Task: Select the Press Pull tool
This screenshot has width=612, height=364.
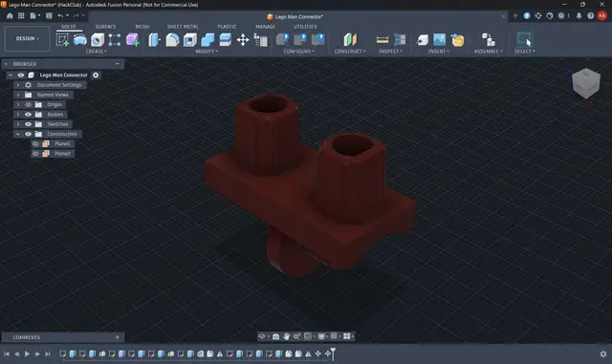Action: 155,40
